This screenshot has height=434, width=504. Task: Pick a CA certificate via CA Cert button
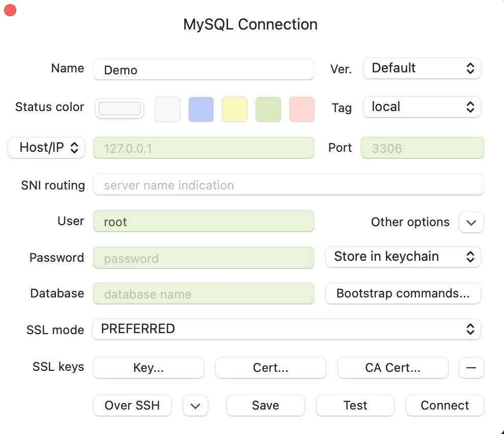tap(393, 368)
